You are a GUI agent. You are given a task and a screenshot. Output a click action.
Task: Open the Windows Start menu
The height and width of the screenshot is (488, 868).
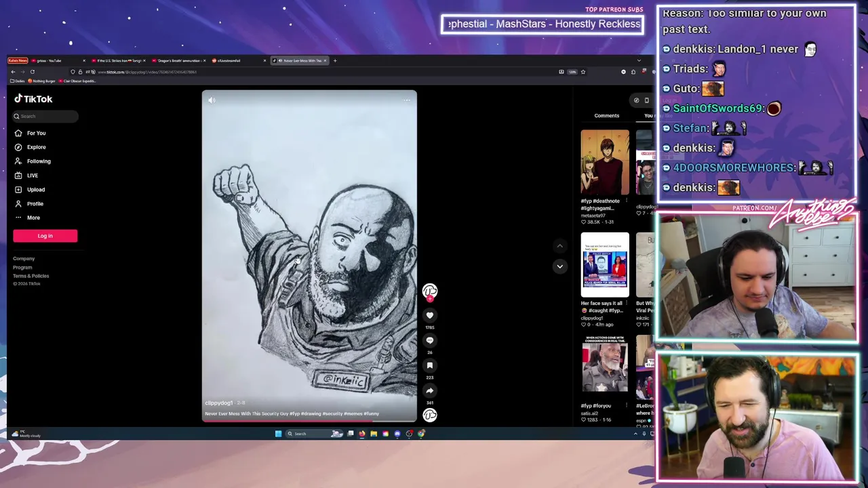(x=278, y=434)
